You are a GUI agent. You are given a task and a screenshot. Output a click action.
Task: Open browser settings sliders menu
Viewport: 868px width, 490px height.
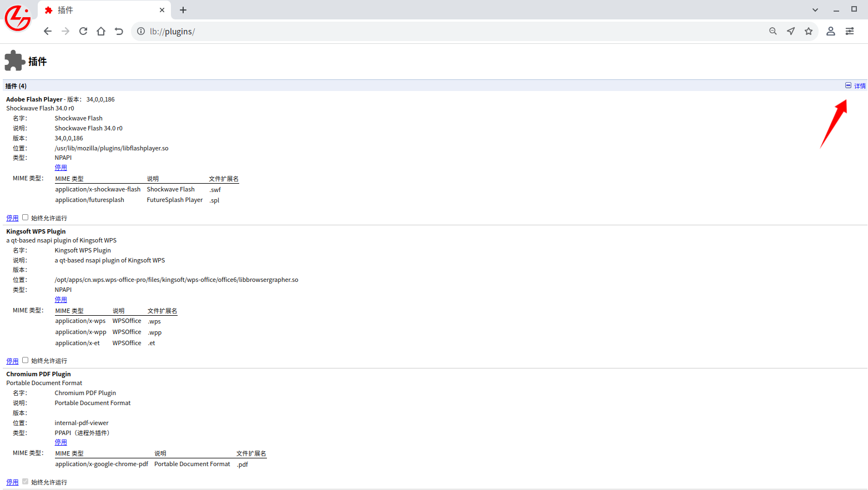coord(850,31)
